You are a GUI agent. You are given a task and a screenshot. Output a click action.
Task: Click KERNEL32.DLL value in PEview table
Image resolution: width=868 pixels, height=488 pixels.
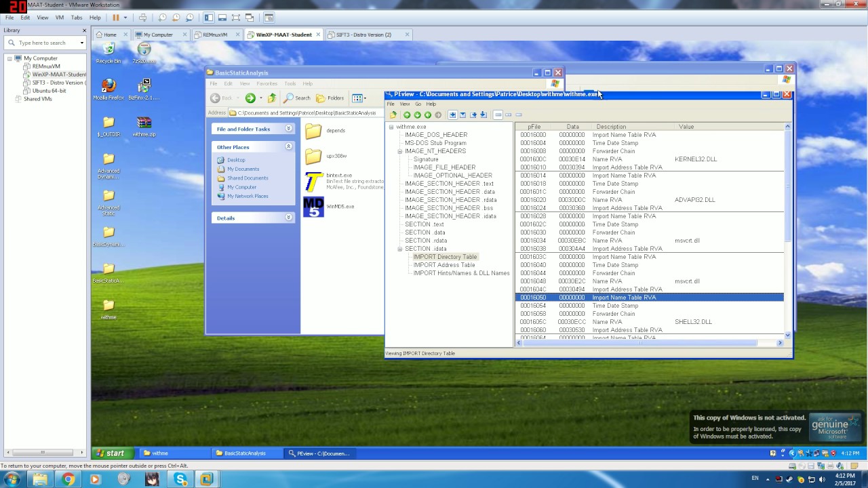coord(696,159)
